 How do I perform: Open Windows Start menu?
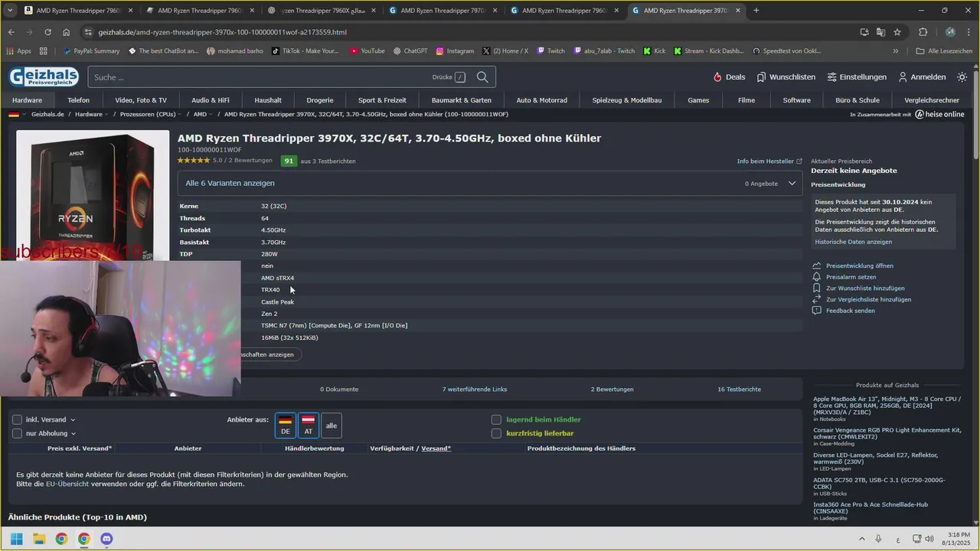click(x=16, y=539)
